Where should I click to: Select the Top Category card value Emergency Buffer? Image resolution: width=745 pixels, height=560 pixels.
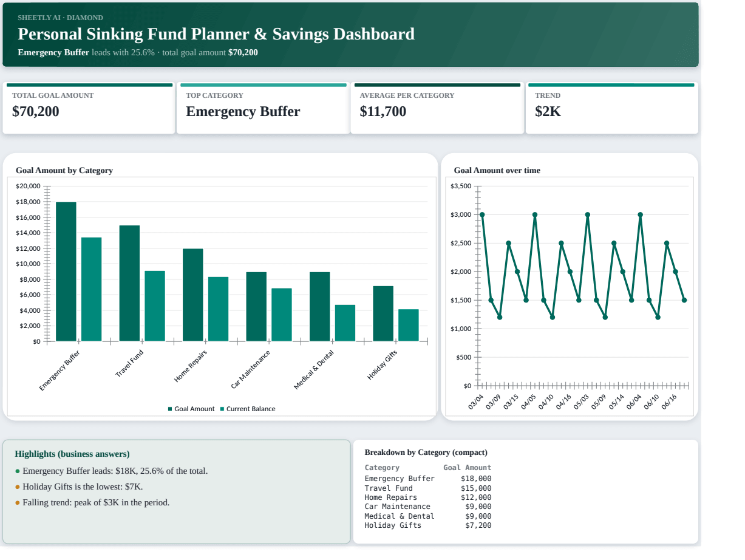point(243,111)
